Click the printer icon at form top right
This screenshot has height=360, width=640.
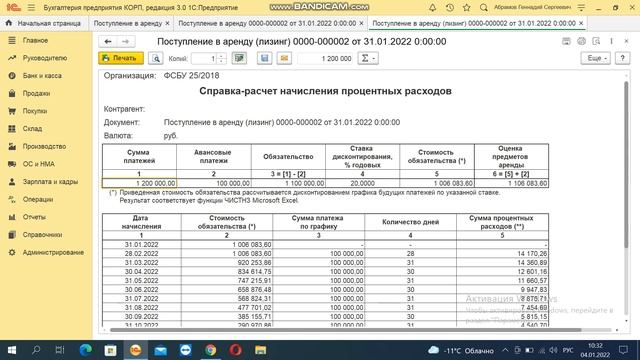[581, 41]
